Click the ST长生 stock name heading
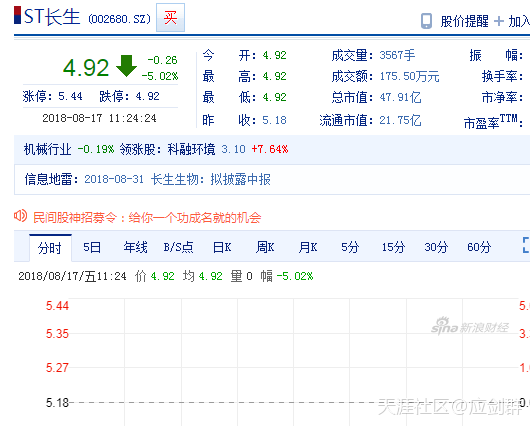This screenshot has width=530, height=426. coord(52,16)
